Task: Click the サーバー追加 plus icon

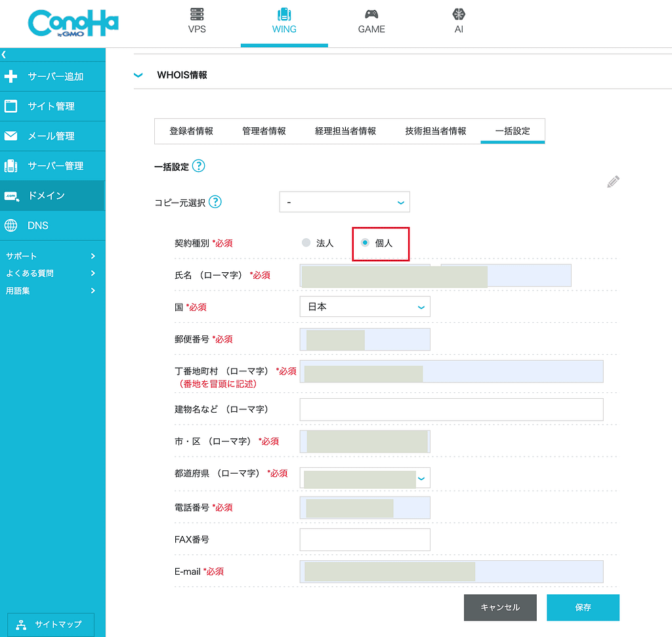Action: [10, 76]
